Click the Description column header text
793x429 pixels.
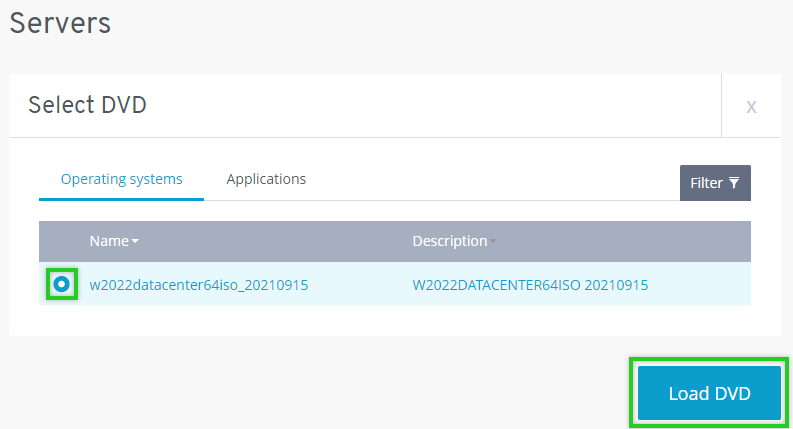coord(449,241)
